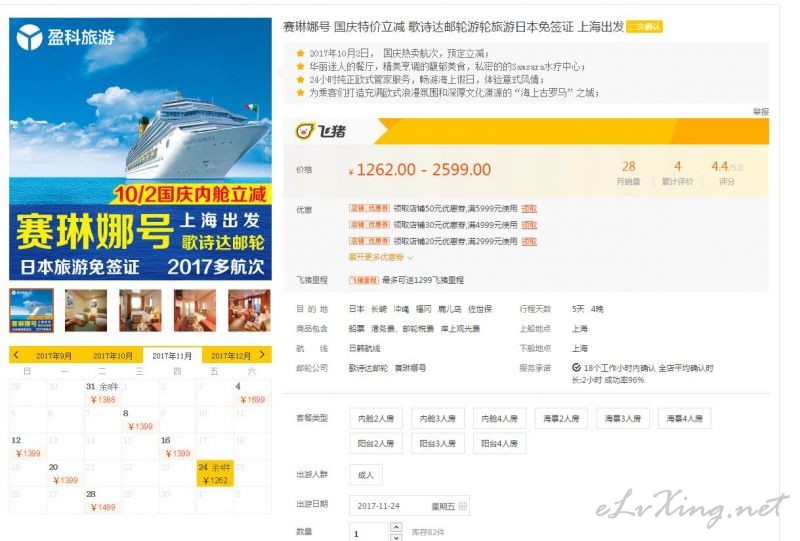The image size is (800, 541).
Task: Choose package 内舱4人房
Action: point(499,419)
